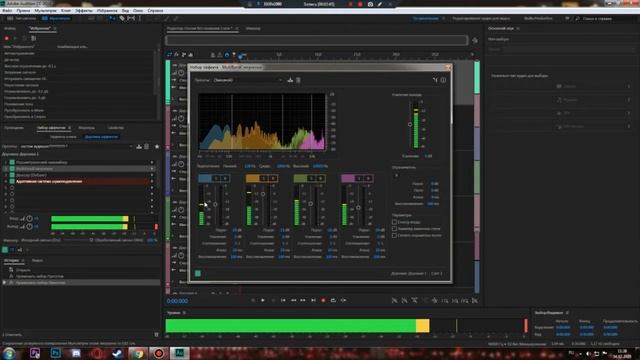The width and height of the screenshot is (640, 360).
Task: Bypass the green high-mid band
Action: pyautogui.click(x=320, y=178)
